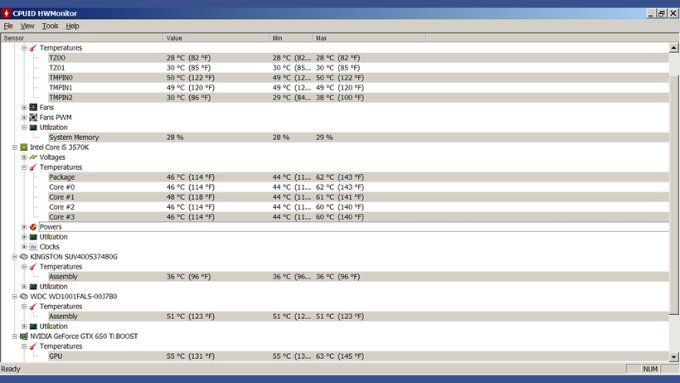Click the Powers flame icon
The width and height of the screenshot is (680, 383).
[33, 227]
